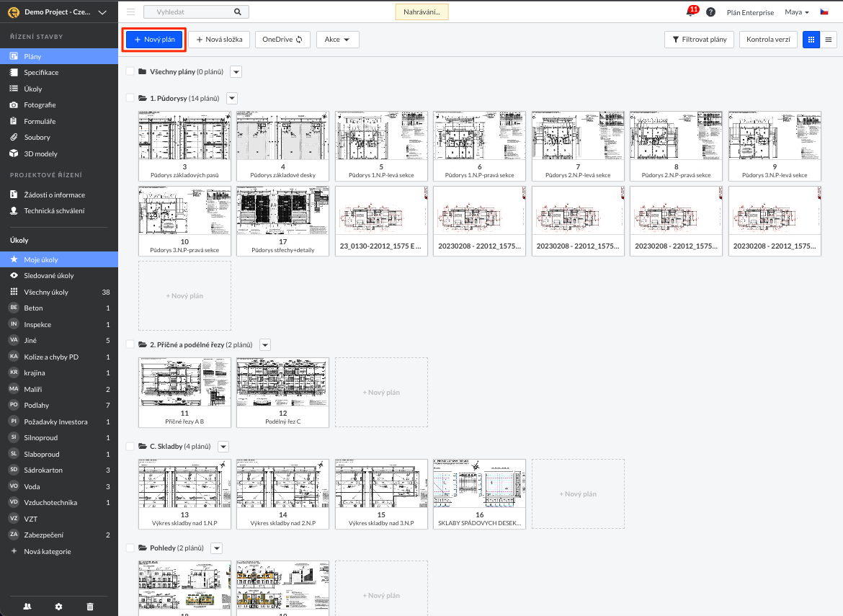Click the Nová kategorie plus icon
This screenshot has width=843, height=616.
coord(14,551)
